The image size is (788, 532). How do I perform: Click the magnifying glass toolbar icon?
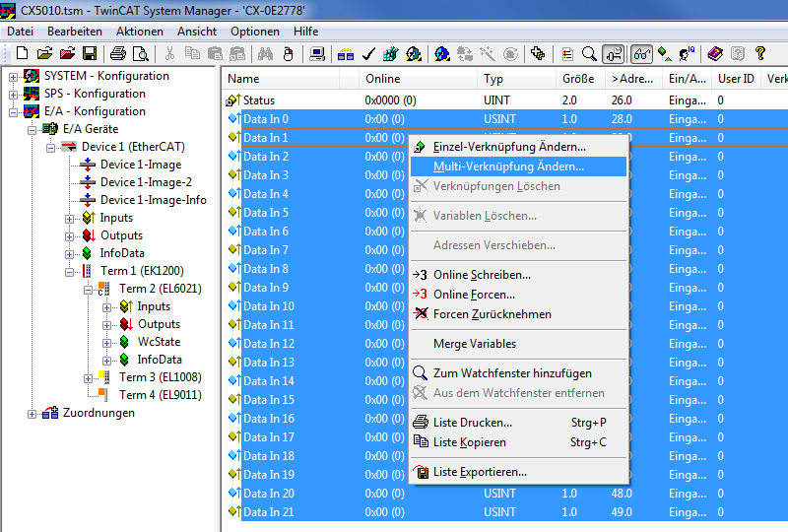589,53
